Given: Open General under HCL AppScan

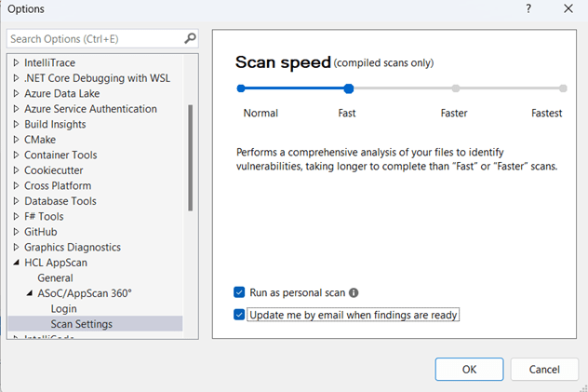Looking at the screenshot, I should 55,278.
